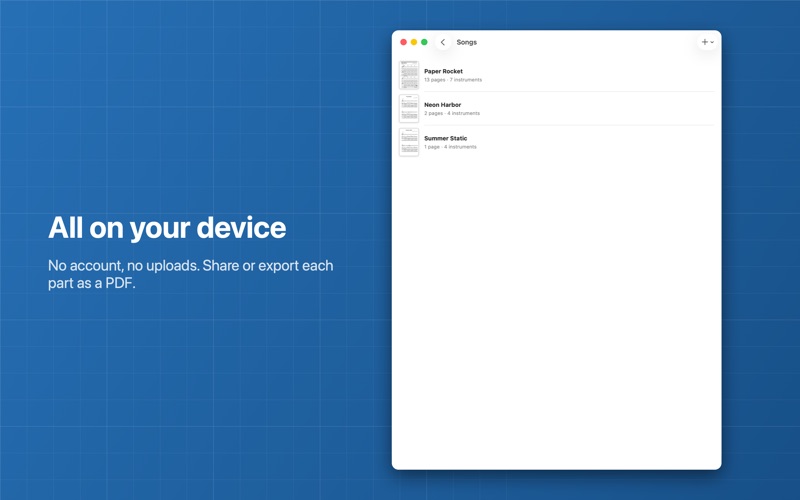The height and width of the screenshot is (500, 800).
Task: Maximize the window with green button
Action: point(424,42)
